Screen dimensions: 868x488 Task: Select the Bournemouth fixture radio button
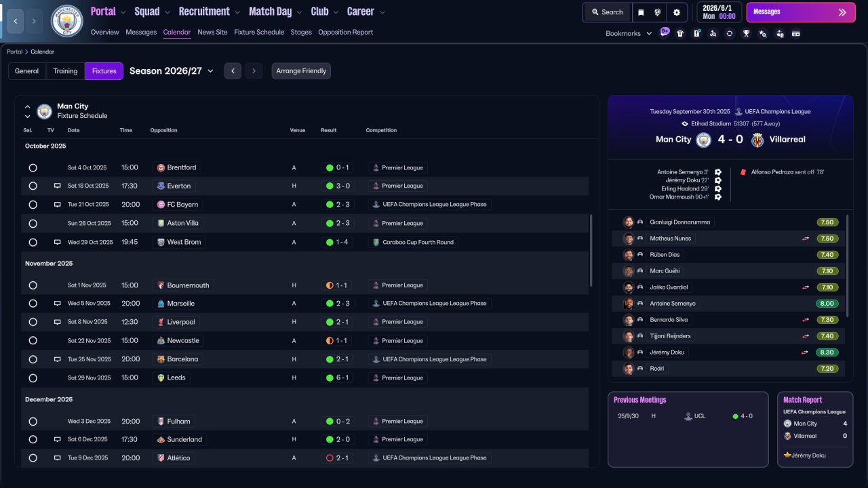(33, 285)
